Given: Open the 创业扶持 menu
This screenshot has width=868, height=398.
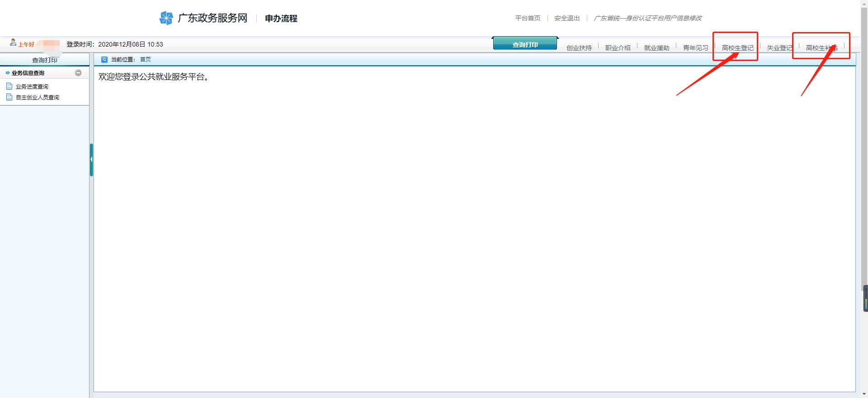Looking at the screenshot, I should coord(579,48).
